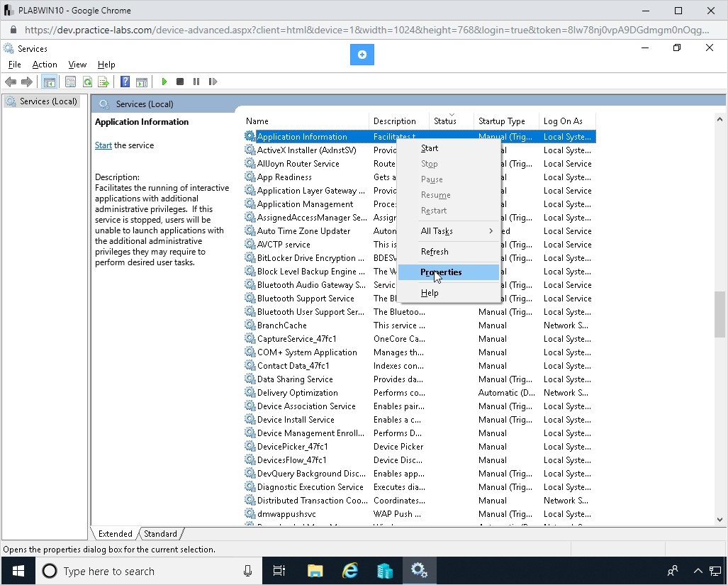Open File Explorer from the taskbar
This screenshot has height=585, width=728.
(x=315, y=571)
